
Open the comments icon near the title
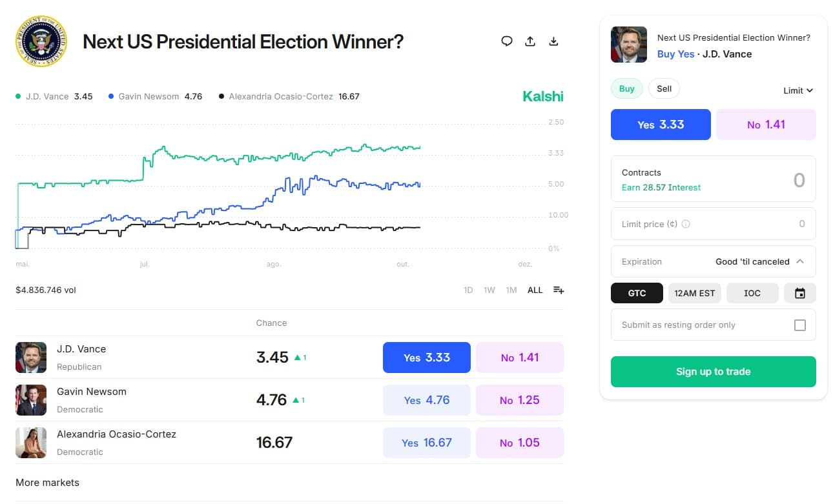(506, 41)
